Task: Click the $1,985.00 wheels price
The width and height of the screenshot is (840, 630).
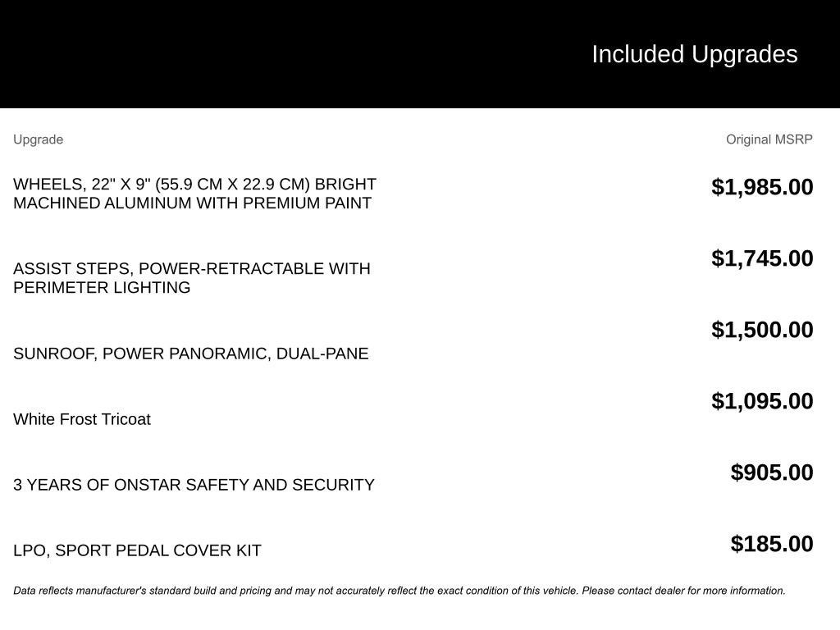Action: (x=762, y=187)
